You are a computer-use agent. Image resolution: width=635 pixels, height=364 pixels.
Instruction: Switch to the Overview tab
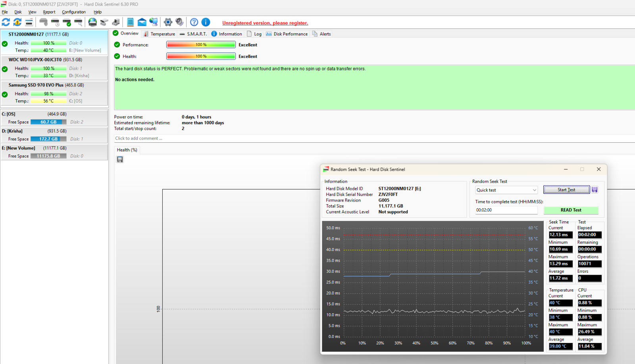tap(126, 33)
